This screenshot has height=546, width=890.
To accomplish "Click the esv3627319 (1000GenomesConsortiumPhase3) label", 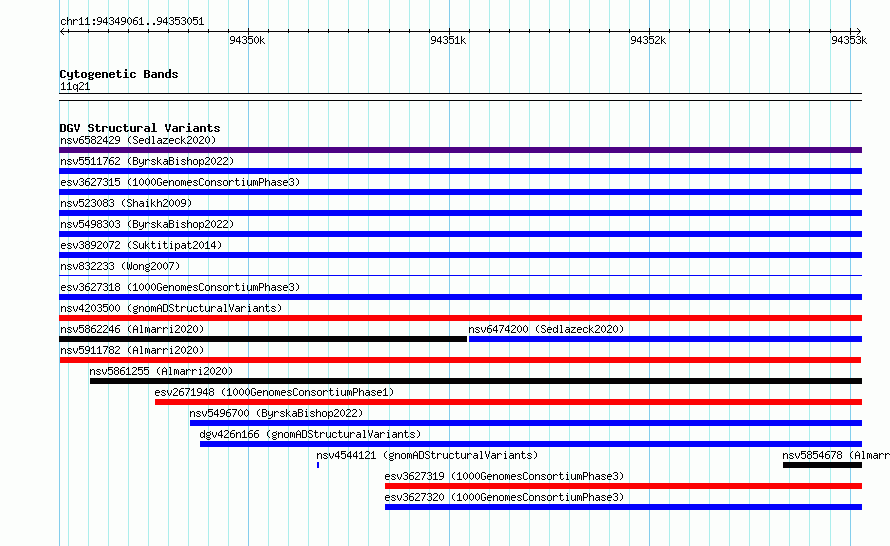I will click(504, 476).
